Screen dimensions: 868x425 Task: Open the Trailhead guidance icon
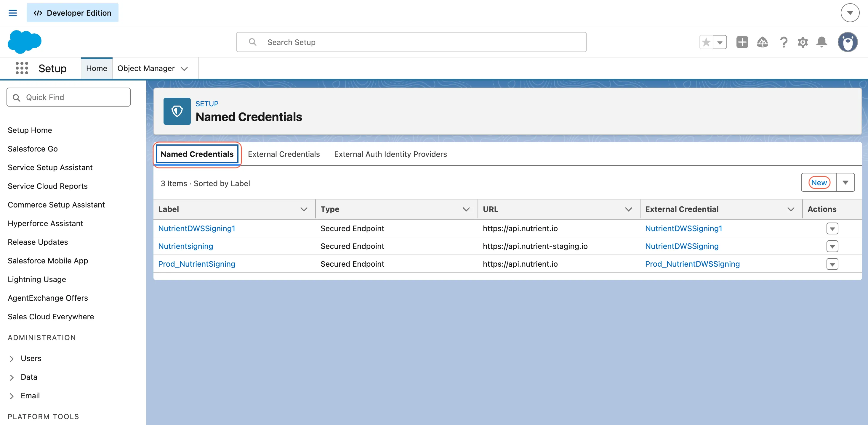(762, 42)
